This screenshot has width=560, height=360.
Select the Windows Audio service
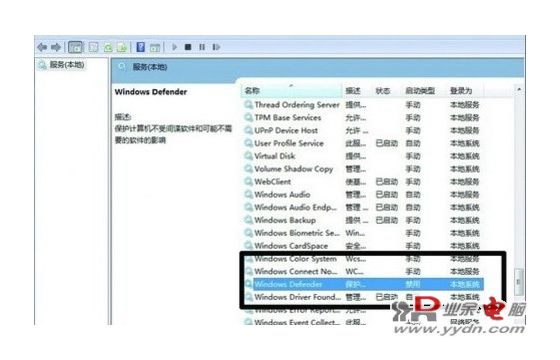pyautogui.click(x=282, y=195)
